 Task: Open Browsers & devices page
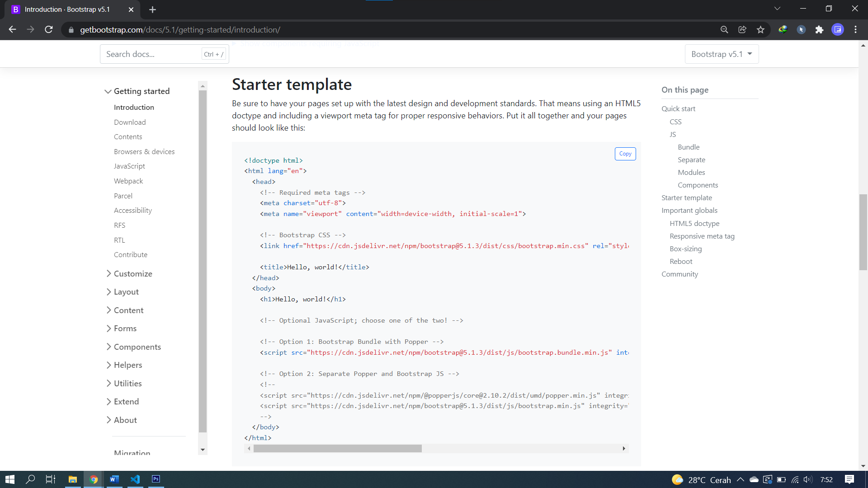[x=144, y=152]
